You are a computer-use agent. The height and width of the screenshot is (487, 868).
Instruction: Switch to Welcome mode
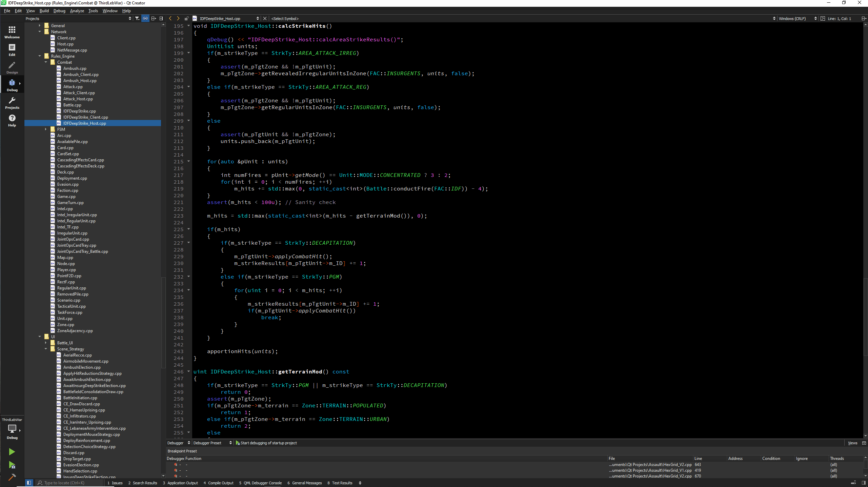12,32
